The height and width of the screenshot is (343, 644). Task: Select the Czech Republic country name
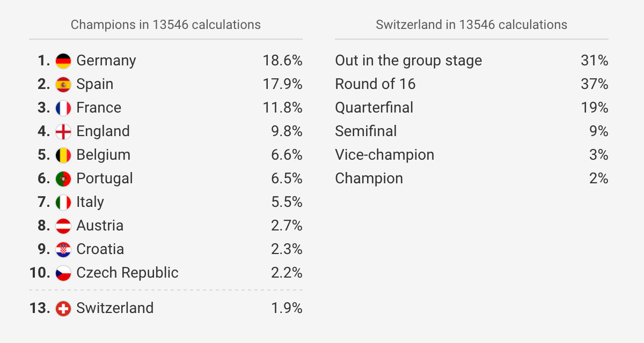click(127, 273)
